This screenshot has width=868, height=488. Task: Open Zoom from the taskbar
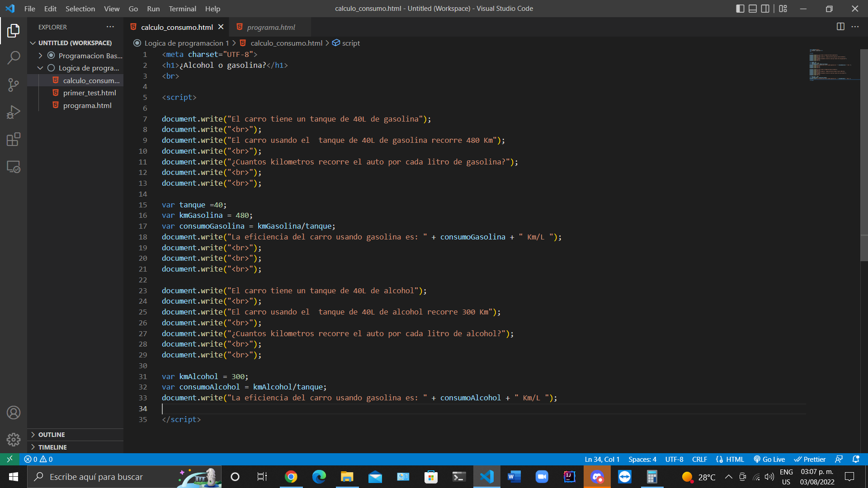tap(542, 477)
